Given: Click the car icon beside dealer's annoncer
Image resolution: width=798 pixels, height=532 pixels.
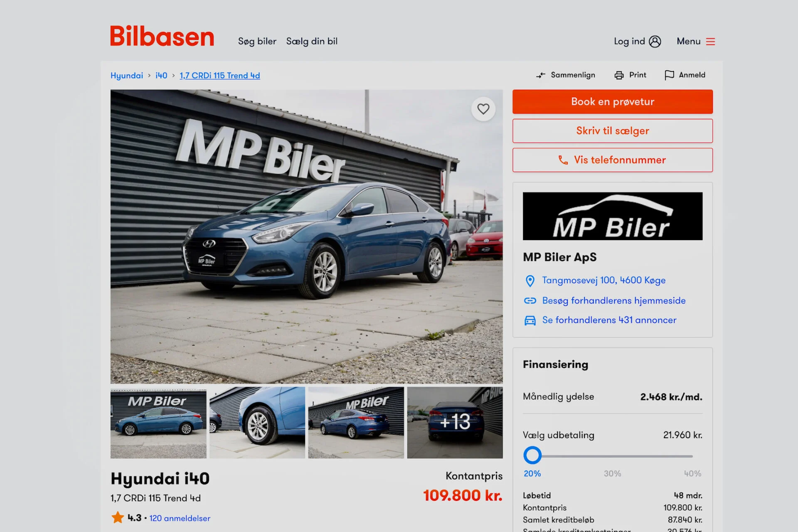Looking at the screenshot, I should coord(530,320).
